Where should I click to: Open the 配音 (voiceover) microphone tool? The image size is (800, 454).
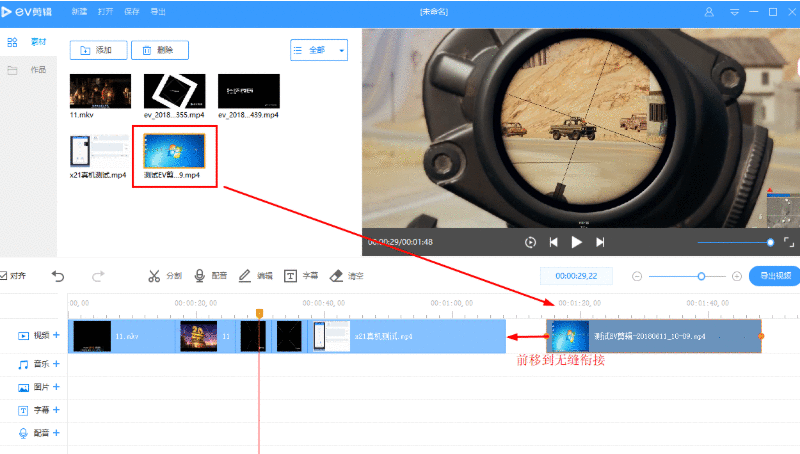point(210,276)
